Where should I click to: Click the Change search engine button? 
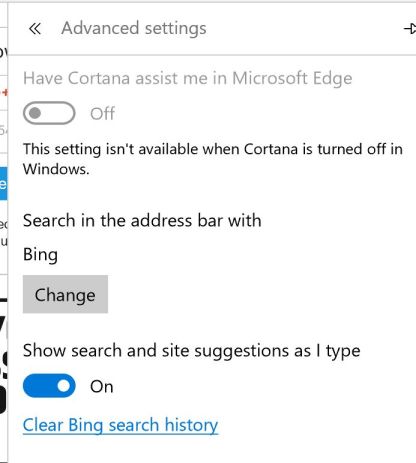[65, 294]
